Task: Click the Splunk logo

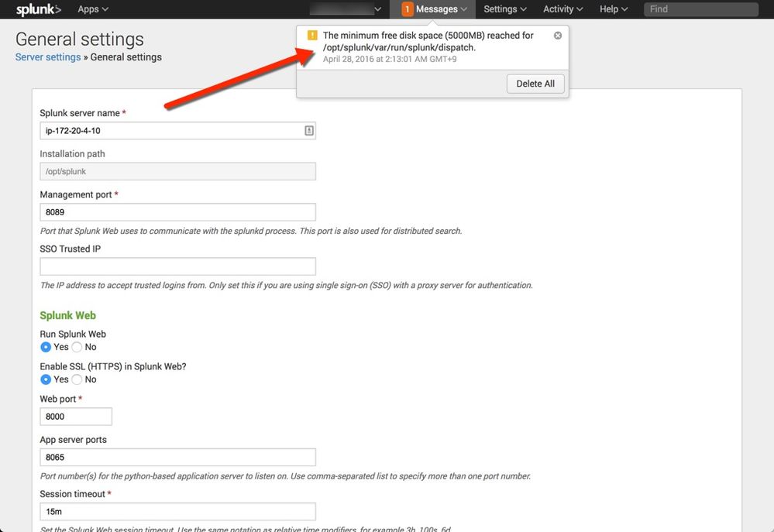Action: [x=39, y=9]
